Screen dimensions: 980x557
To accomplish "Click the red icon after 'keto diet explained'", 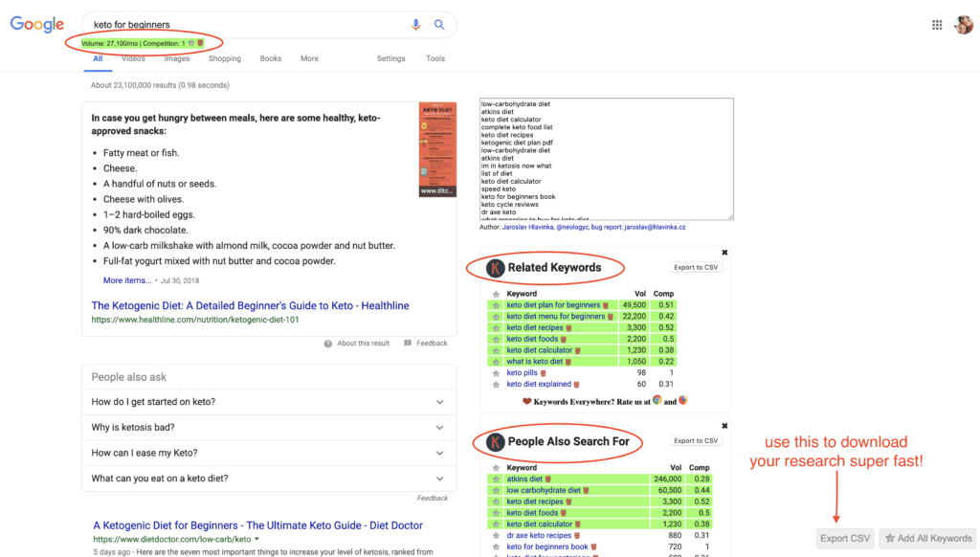I will click(x=576, y=385).
